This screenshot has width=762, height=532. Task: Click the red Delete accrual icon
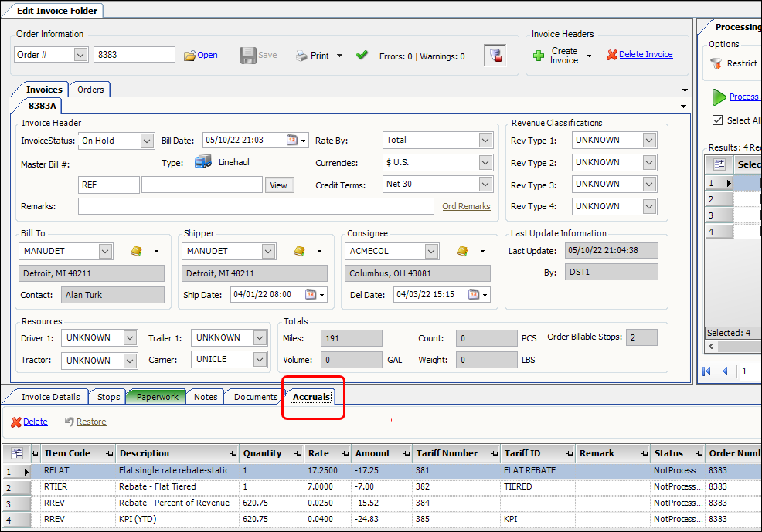pos(15,422)
